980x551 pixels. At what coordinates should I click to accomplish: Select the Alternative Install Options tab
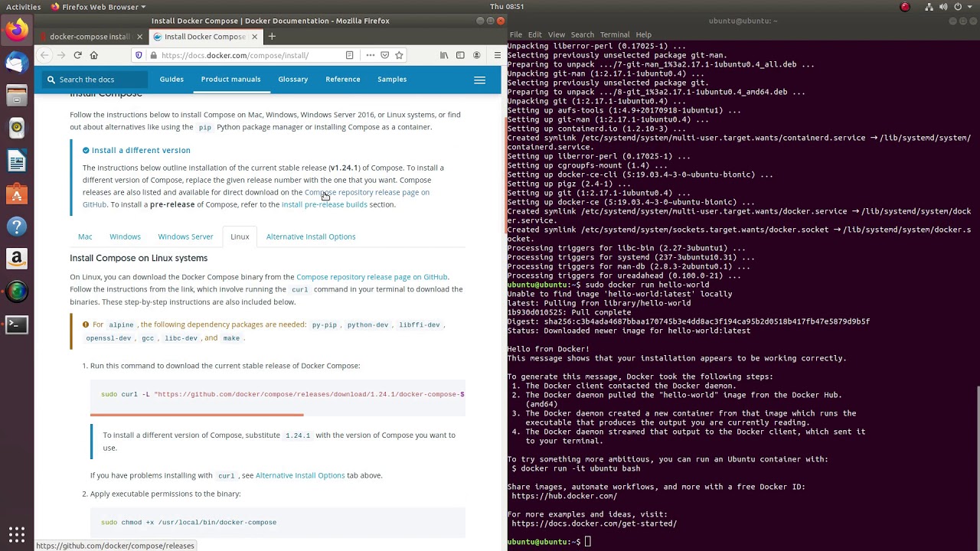pyautogui.click(x=311, y=236)
